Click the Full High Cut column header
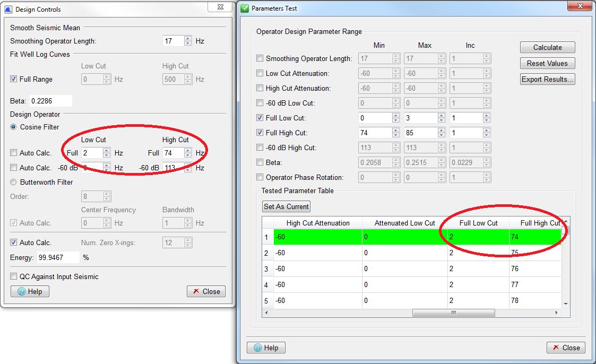Viewport: 596px width, 364px height. (535, 223)
